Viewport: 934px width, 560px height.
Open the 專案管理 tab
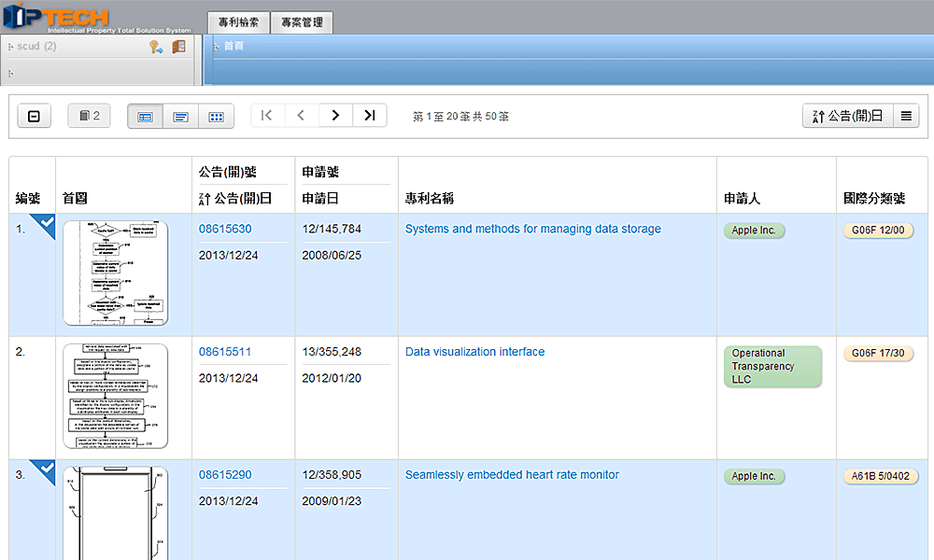(x=302, y=22)
